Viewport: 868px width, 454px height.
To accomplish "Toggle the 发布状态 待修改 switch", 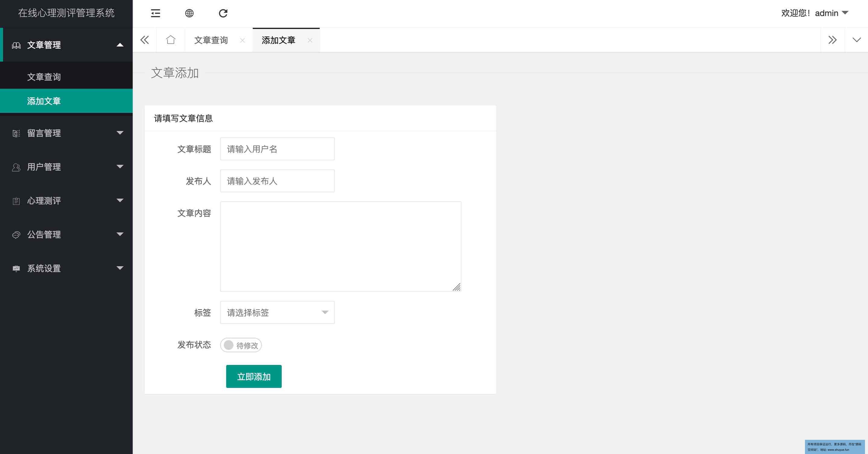I will (x=241, y=345).
